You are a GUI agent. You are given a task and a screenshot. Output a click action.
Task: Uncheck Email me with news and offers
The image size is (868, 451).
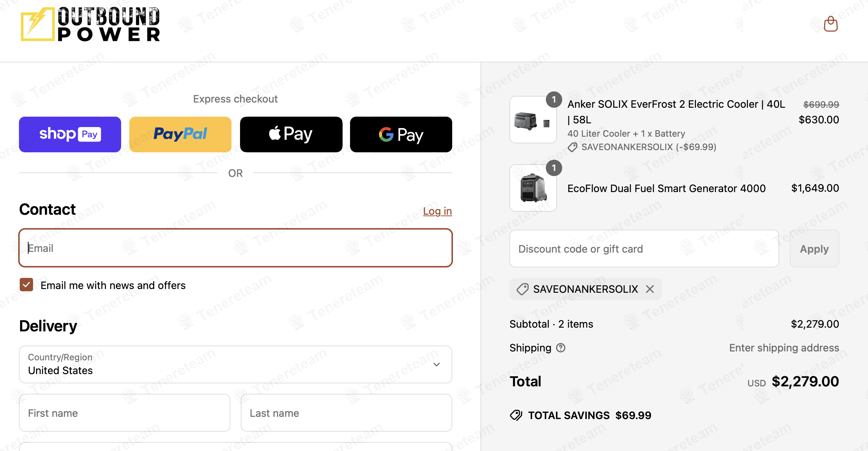(x=26, y=285)
